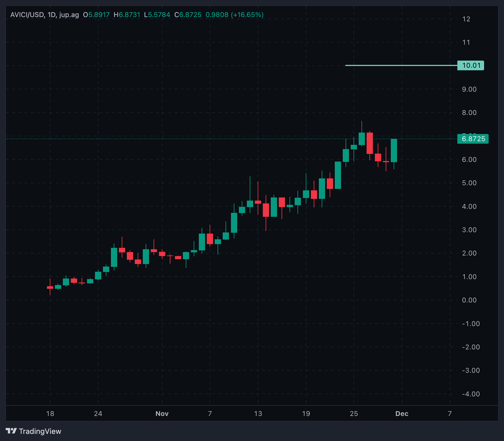
Task: Select price axis label 9.00
Action: pyautogui.click(x=469, y=89)
